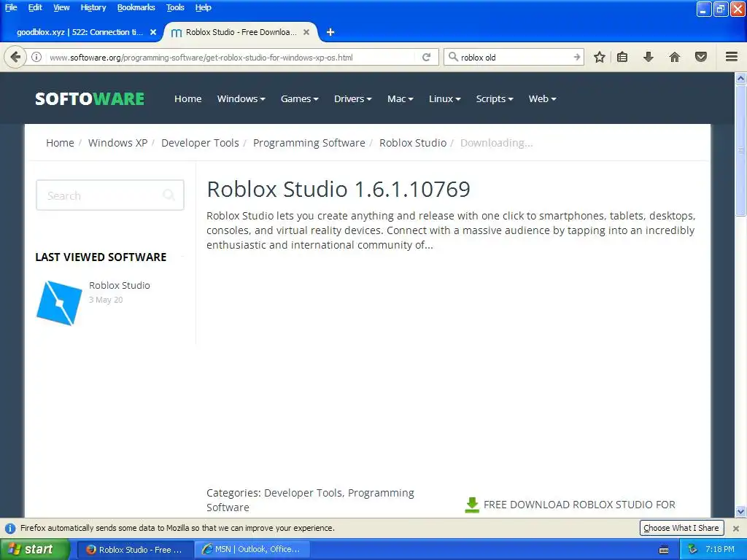Expand the Scripts dropdown menu

[x=495, y=98]
